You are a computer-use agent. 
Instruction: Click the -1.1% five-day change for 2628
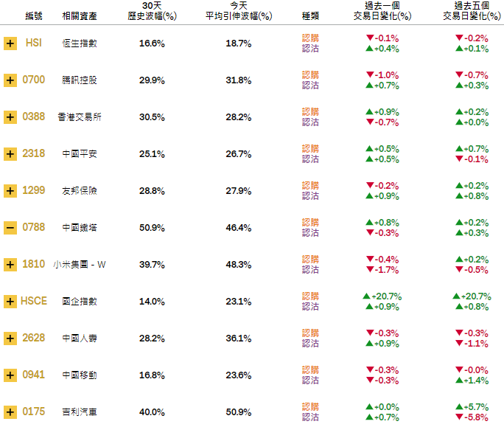click(x=472, y=344)
